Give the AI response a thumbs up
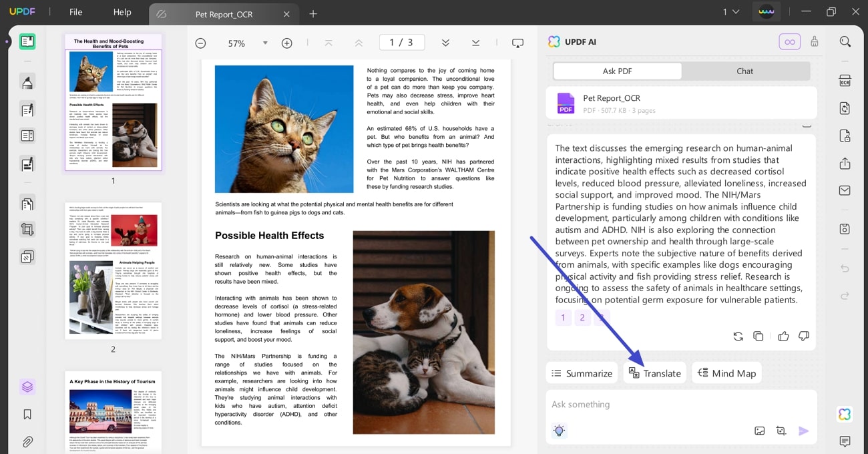The height and width of the screenshot is (454, 868). click(783, 336)
